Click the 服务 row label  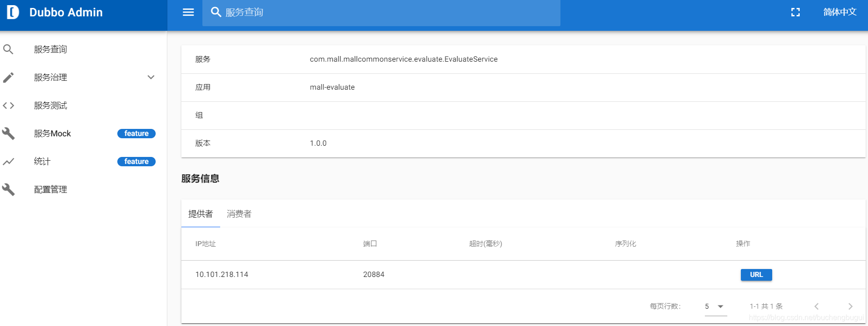[x=203, y=59]
